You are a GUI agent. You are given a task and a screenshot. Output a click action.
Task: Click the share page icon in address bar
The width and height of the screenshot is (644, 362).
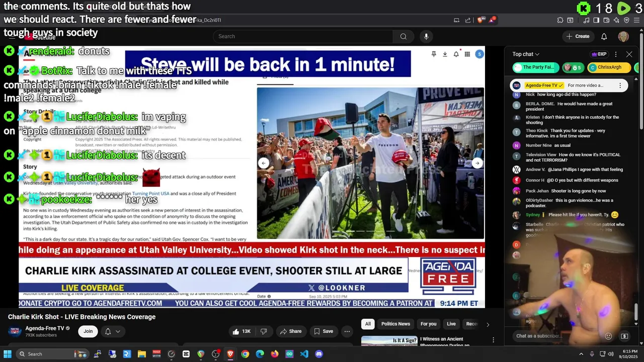click(x=468, y=20)
